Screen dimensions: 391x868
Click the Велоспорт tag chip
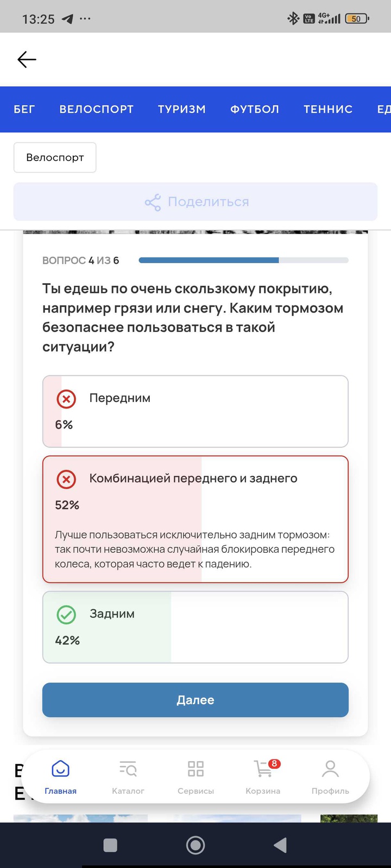tap(55, 157)
